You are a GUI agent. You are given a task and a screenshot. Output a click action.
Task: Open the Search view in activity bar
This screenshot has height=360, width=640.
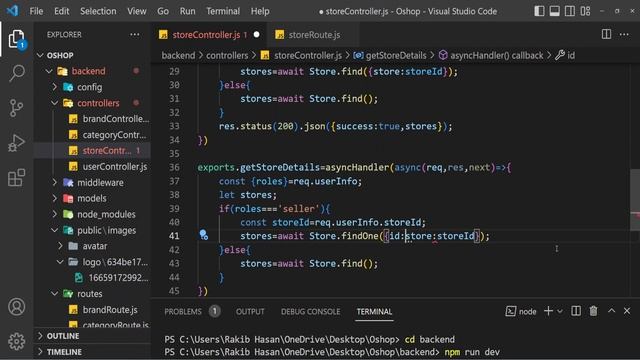[17, 73]
